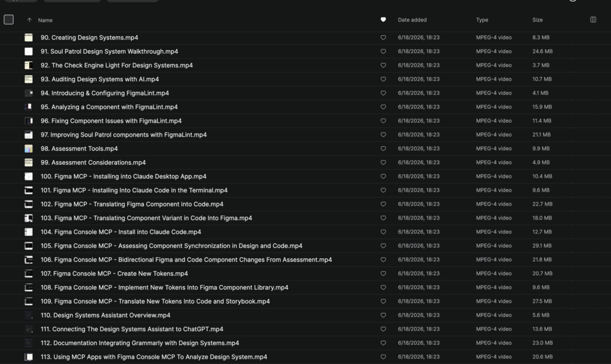The height and width of the screenshot is (364, 611).
Task: Heart icon for 105. Assessing Component Synchronization
Action: point(383,246)
